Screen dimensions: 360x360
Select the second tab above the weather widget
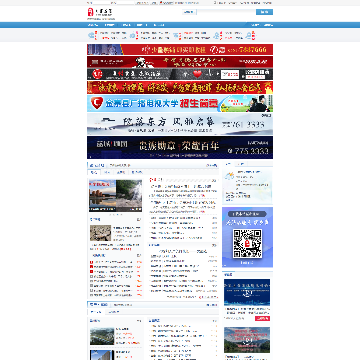click(242, 164)
